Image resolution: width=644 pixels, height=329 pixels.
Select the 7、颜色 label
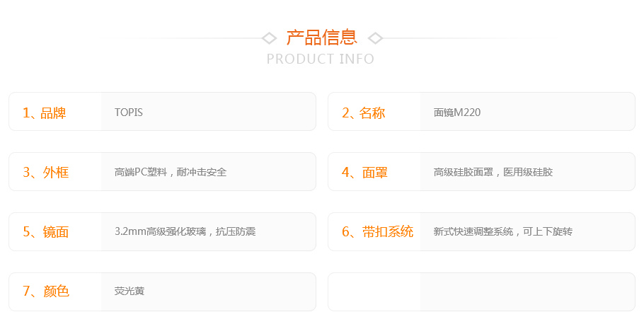coord(46,292)
